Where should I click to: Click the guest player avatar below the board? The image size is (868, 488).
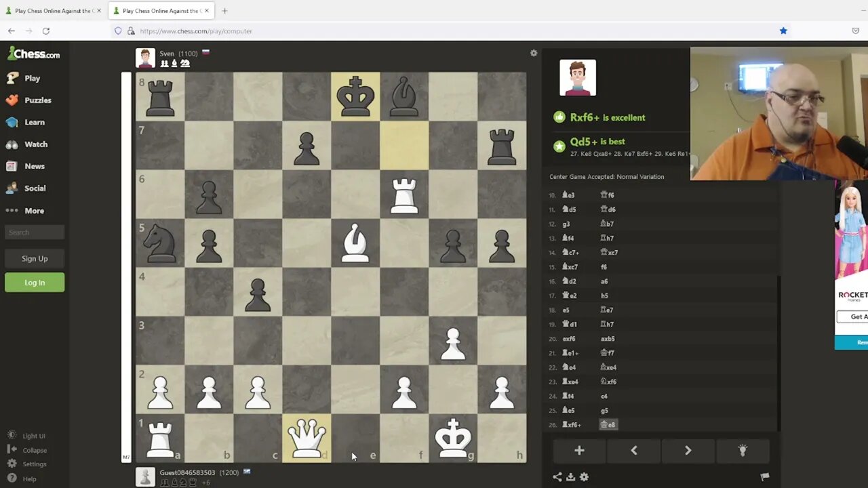click(145, 476)
